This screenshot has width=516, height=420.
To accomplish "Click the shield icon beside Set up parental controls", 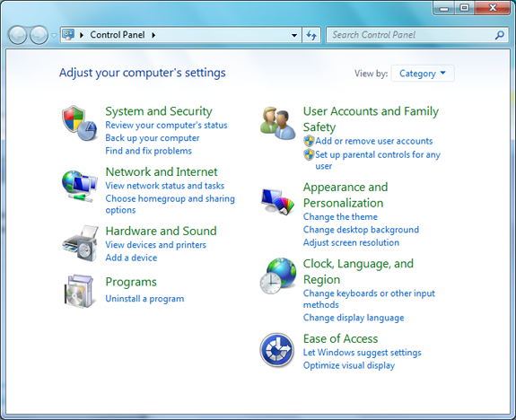I will click(309, 154).
